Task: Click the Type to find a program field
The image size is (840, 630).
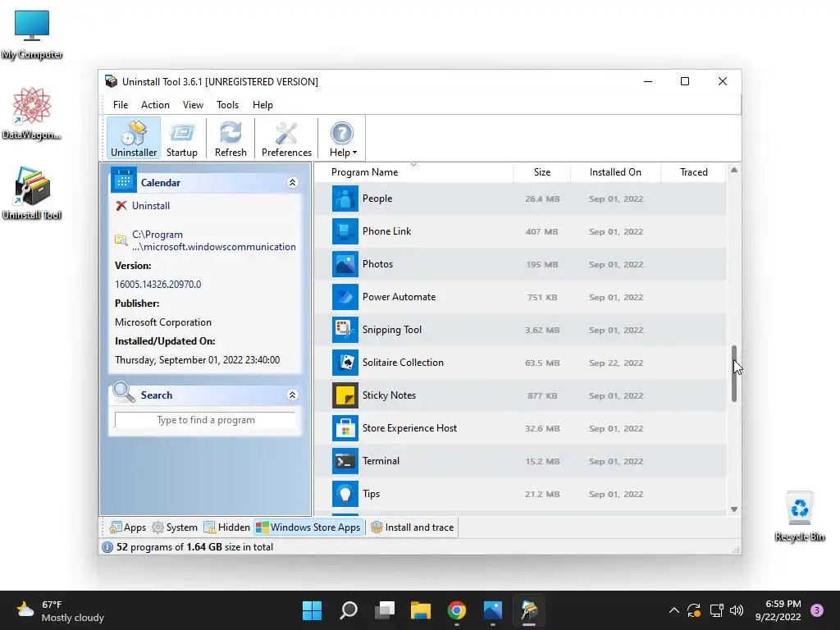Action: (205, 420)
